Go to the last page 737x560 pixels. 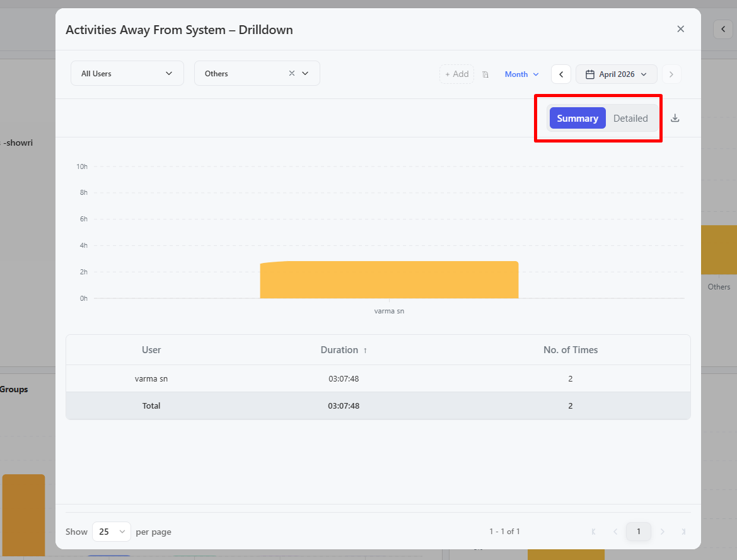(x=683, y=532)
